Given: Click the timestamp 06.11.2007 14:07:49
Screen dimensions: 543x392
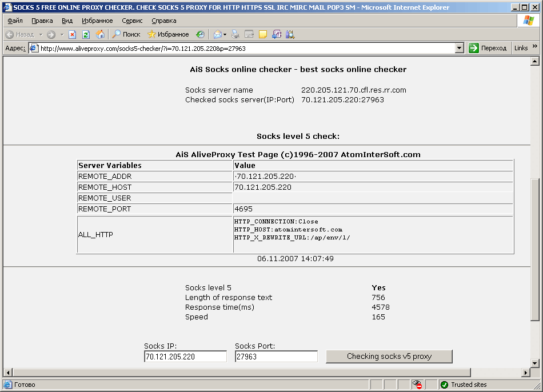Looking at the screenshot, I should click(x=296, y=259).
